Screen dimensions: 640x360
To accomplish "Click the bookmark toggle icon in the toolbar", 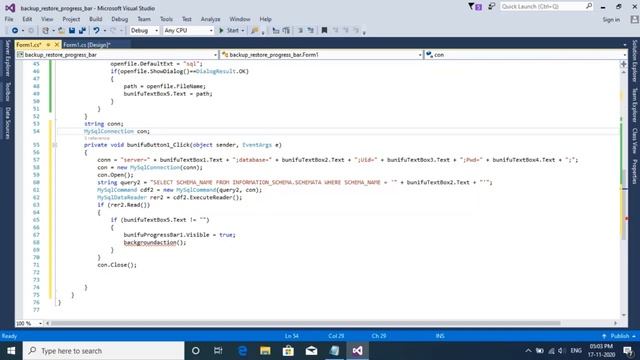I will (x=324, y=31).
